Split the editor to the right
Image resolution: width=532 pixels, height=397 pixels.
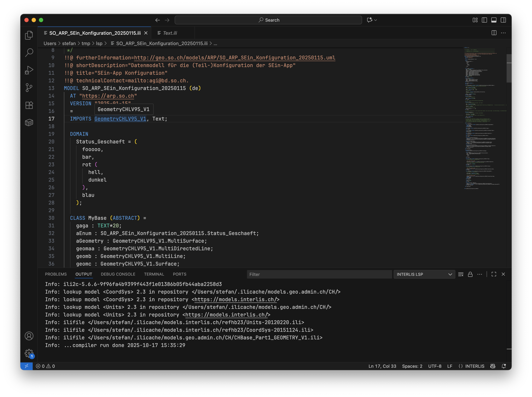(x=494, y=33)
